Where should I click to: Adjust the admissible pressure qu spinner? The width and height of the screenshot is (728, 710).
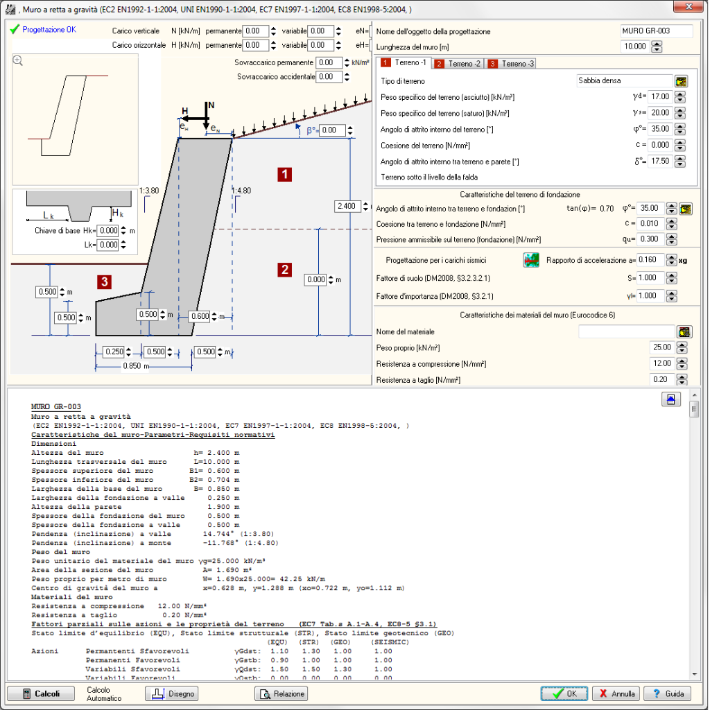point(671,240)
